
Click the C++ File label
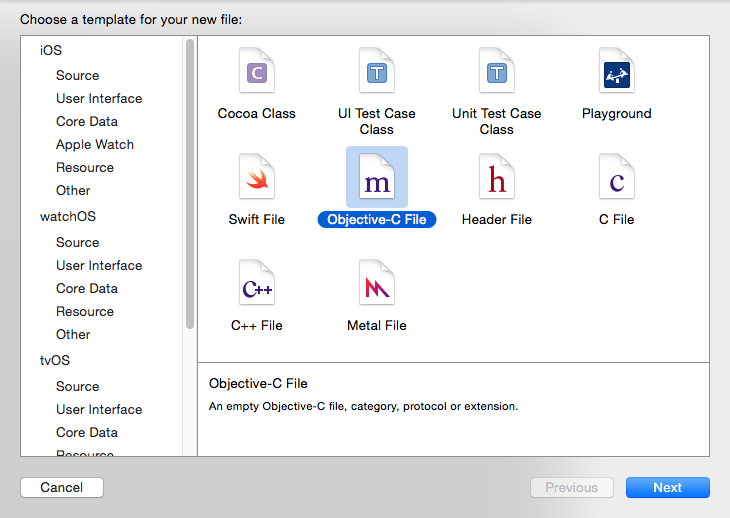pos(257,325)
